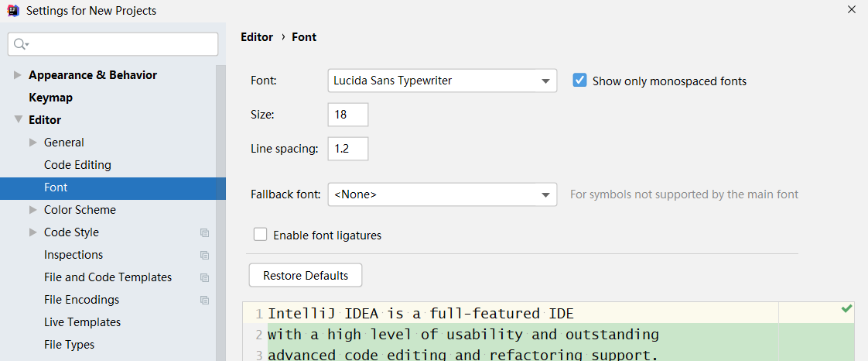Click the icon beside File and Code Templates
The height and width of the screenshot is (361, 868).
pyautogui.click(x=204, y=277)
